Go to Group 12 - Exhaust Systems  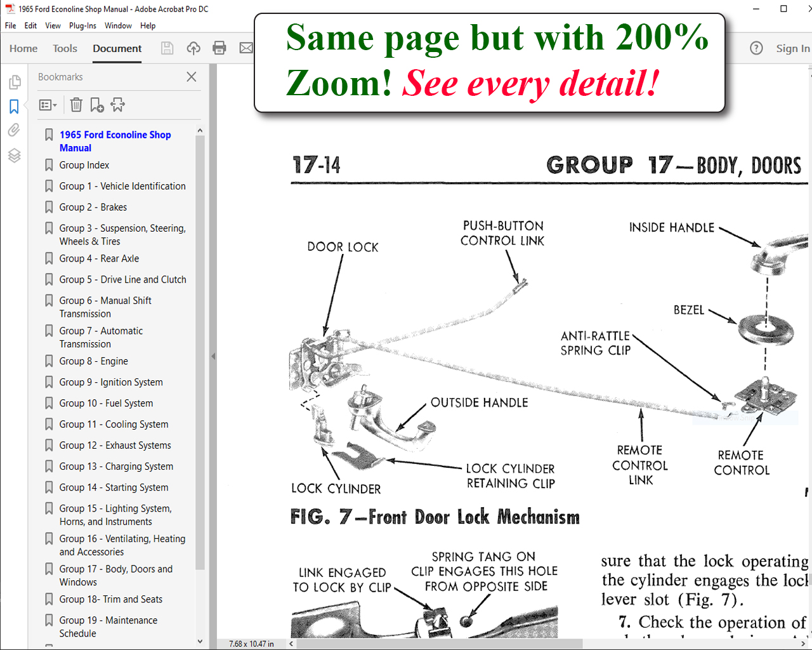pos(115,445)
